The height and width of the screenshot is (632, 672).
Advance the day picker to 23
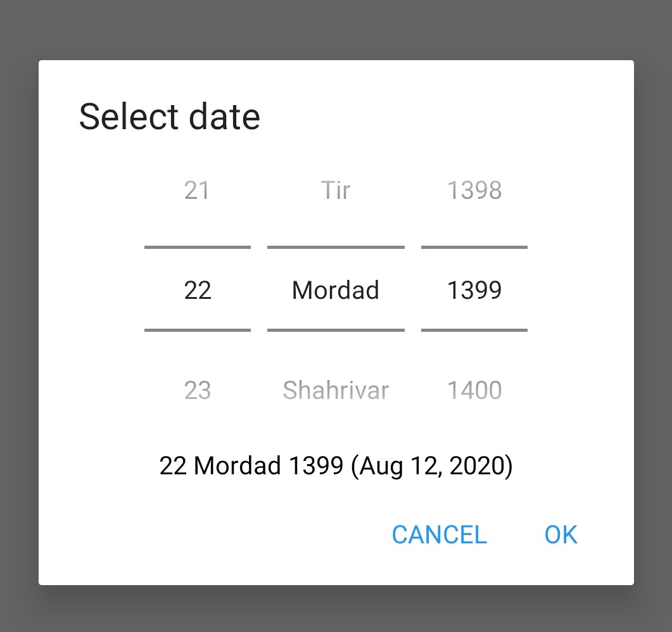click(x=197, y=390)
